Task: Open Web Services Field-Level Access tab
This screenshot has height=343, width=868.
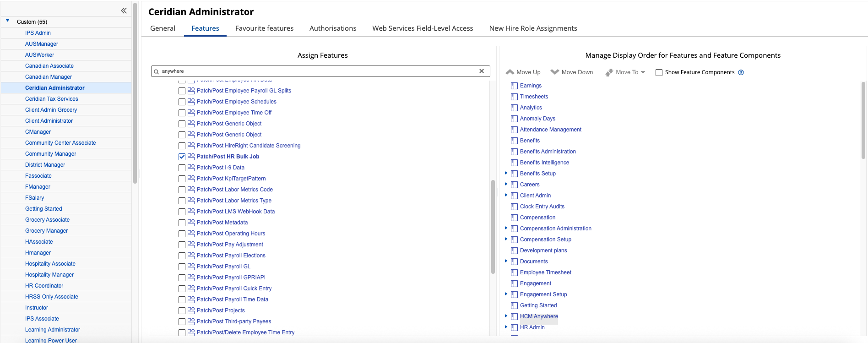Action: [423, 28]
